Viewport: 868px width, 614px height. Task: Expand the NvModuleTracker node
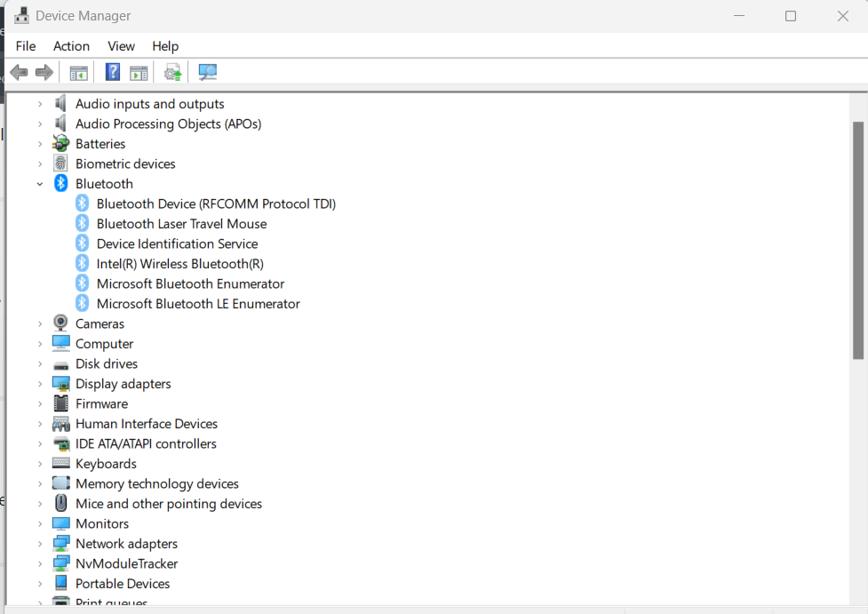pos(40,563)
